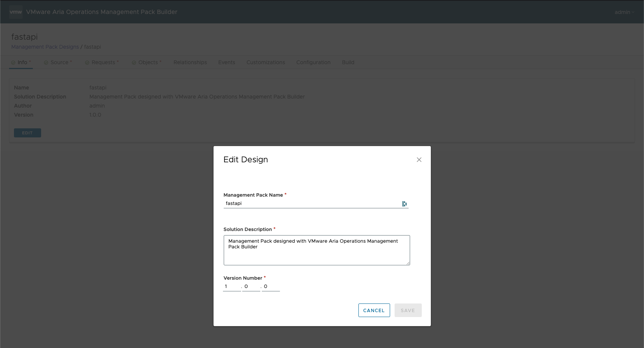Switch to the Source tab
Image resolution: width=644 pixels, height=348 pixels.
point(59,62)
